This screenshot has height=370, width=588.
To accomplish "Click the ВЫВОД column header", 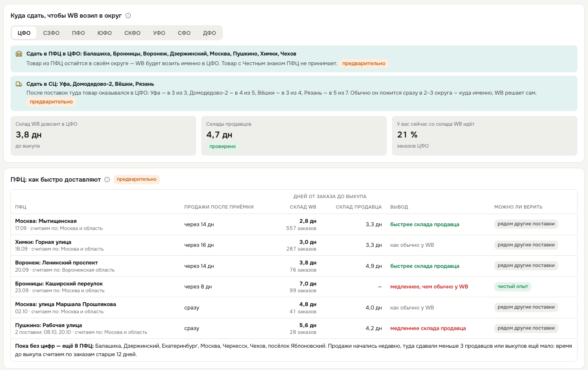I will [399, 207].
